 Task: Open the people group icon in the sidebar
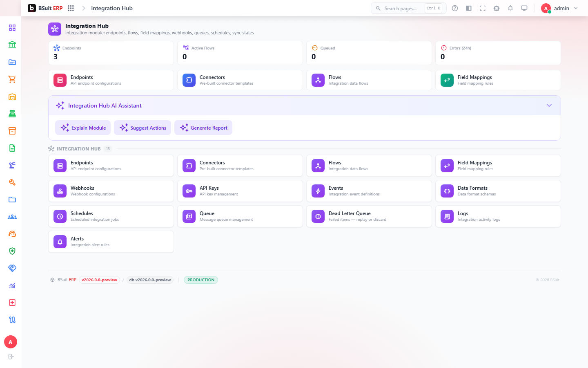[12, 217]
